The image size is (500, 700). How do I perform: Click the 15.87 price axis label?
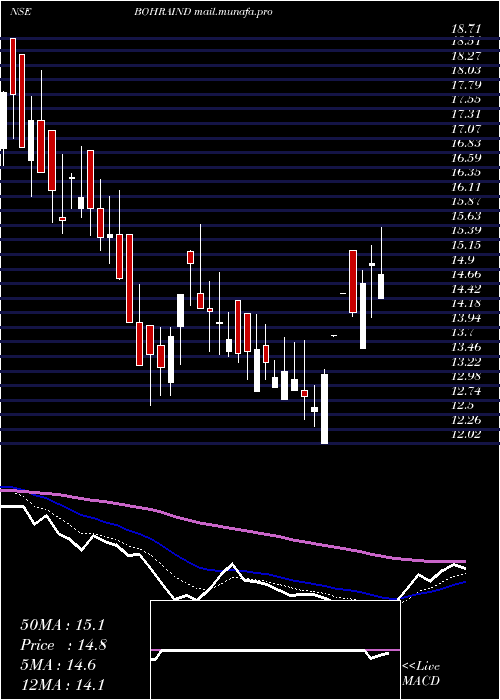(466, 201)
